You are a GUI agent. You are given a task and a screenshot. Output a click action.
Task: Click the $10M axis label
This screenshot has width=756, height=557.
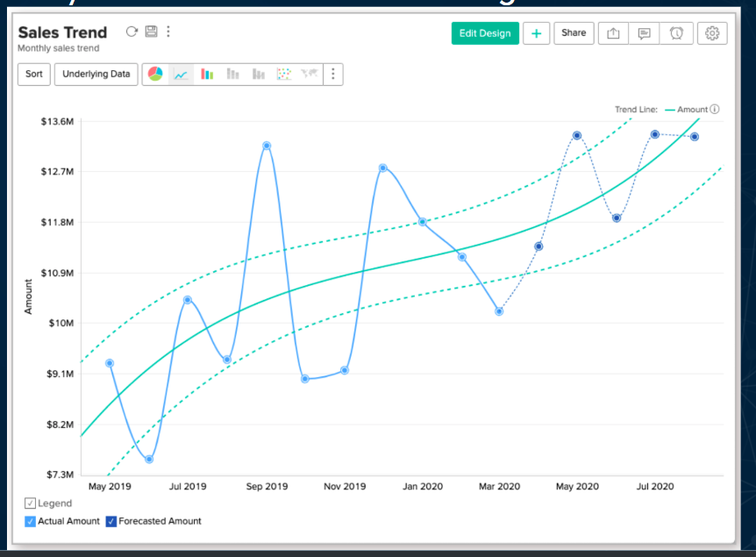coord(61,323)
